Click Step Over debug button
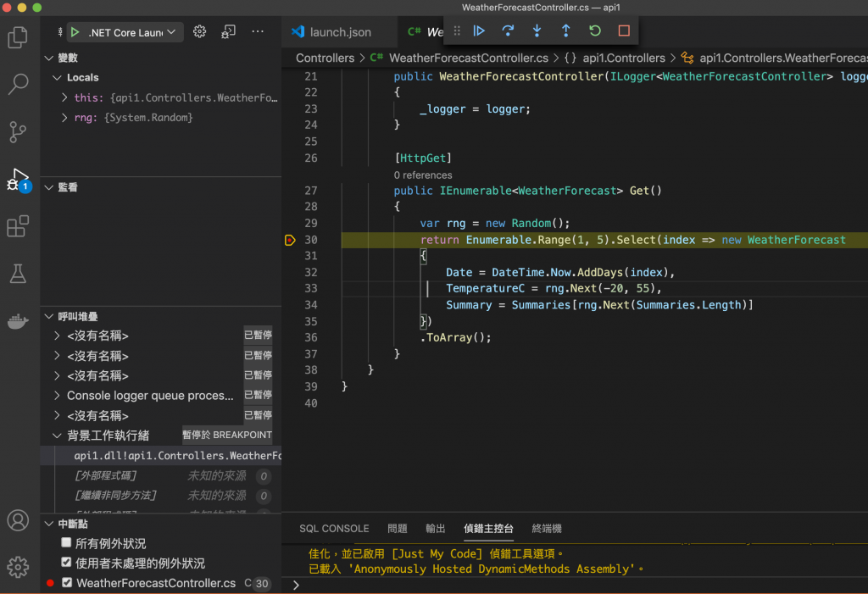868x594 pixels. tap(508, 31)
